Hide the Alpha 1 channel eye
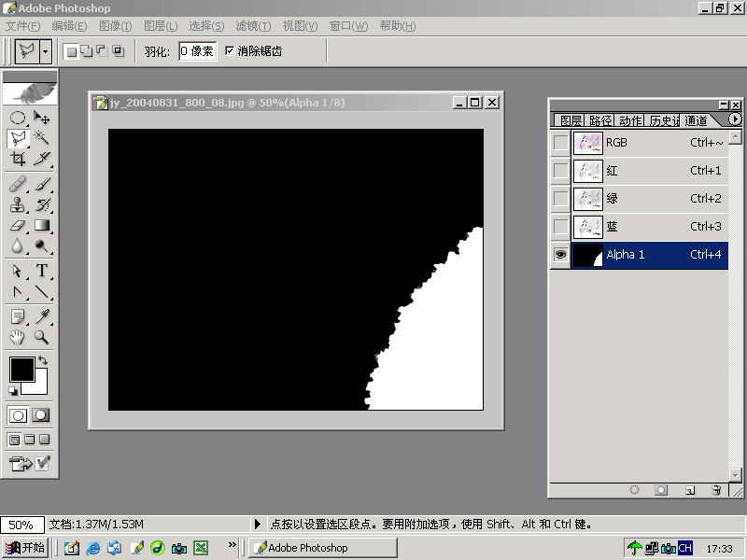Image resolution: width=747 pixels, height=560 pixels. [560, 255]
